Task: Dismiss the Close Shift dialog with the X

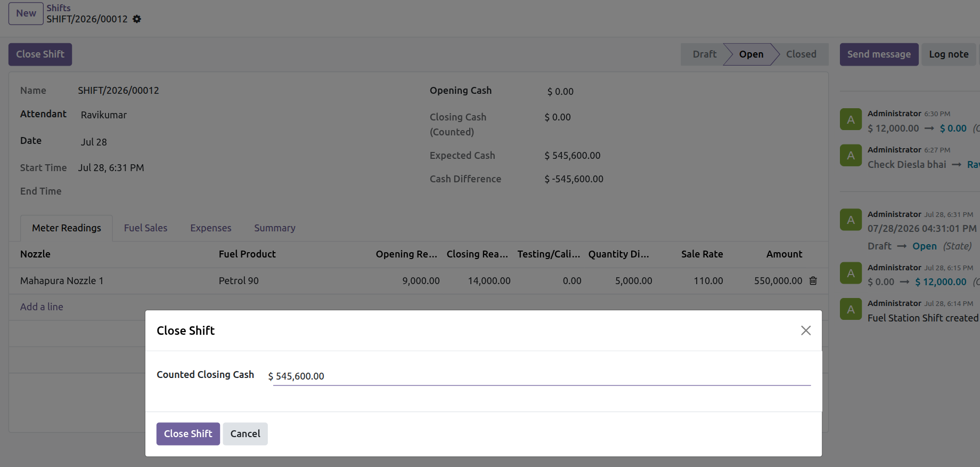Action: [x=806, y=331]
